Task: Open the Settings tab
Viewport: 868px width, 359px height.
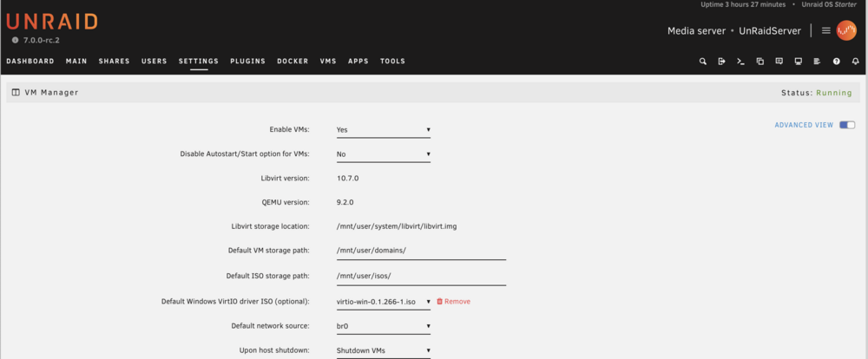Action: (x=199, y=62)
